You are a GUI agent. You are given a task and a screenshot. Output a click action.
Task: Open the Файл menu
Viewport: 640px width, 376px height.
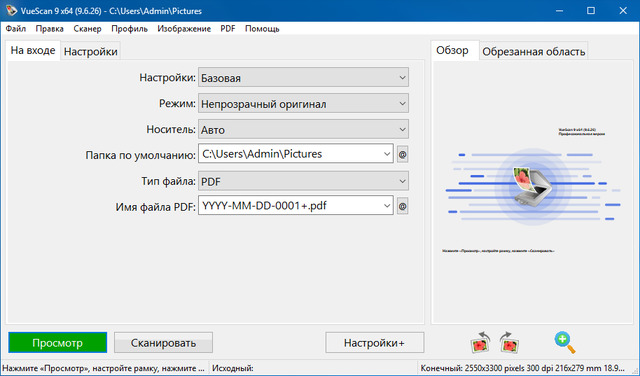point(16,29)
